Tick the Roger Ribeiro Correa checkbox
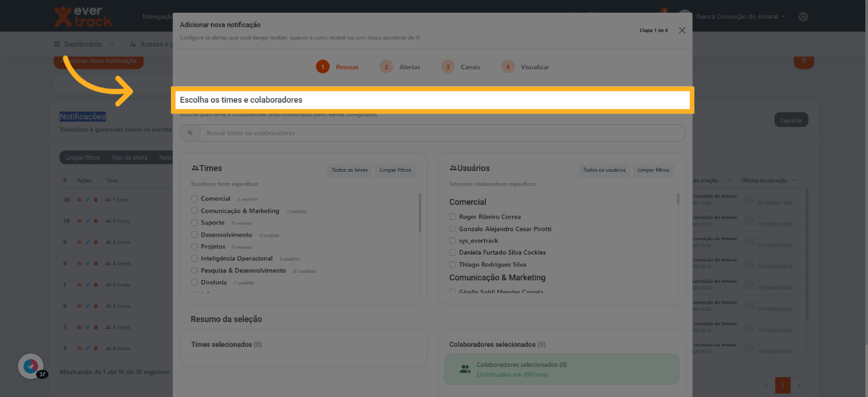The image size is (868, 397). pyautogui.click(x=453, y=217)
